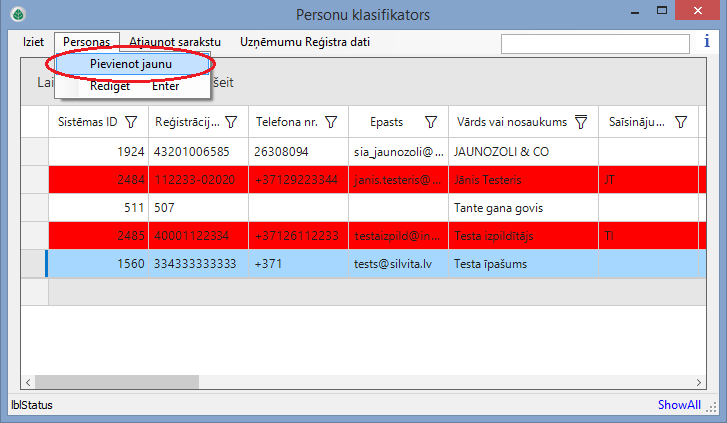This screenshot has height=423, width=727.
Task: Click registration number 112233-02020
Action: [x=198, y=180]
